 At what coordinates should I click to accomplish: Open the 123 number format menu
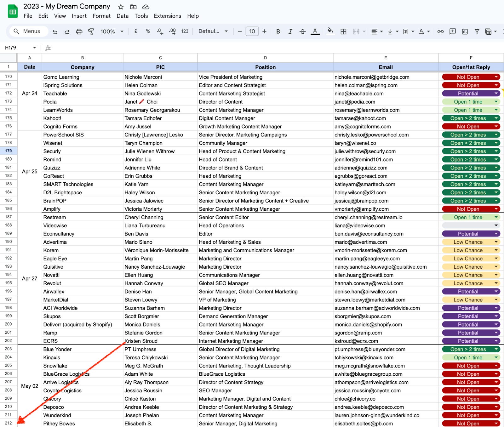(185, 31)
